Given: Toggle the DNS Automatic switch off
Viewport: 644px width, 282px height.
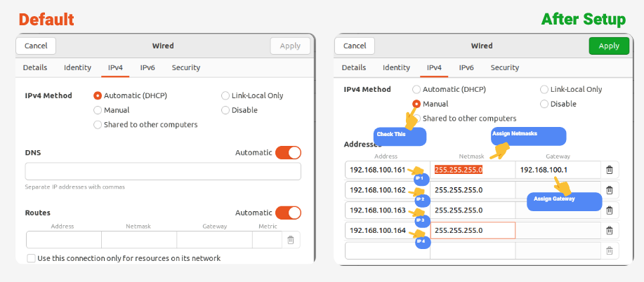Looking at the screenshot, I should pos(288,152).
